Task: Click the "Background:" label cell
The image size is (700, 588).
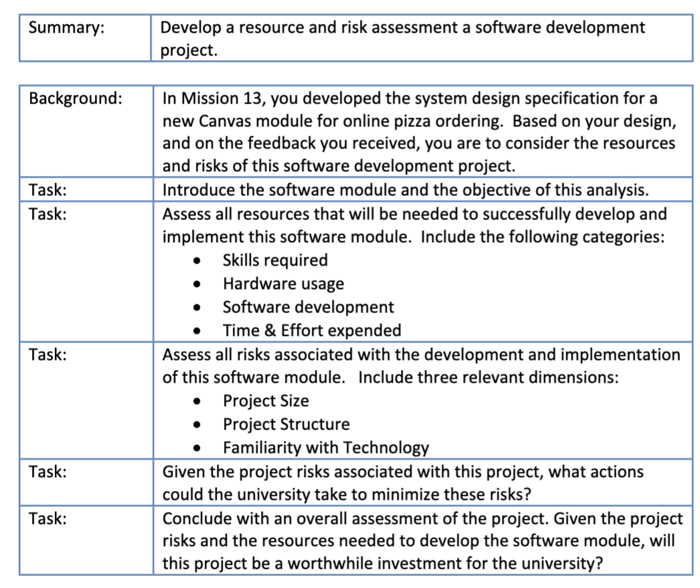Action: tap(86, 131)
